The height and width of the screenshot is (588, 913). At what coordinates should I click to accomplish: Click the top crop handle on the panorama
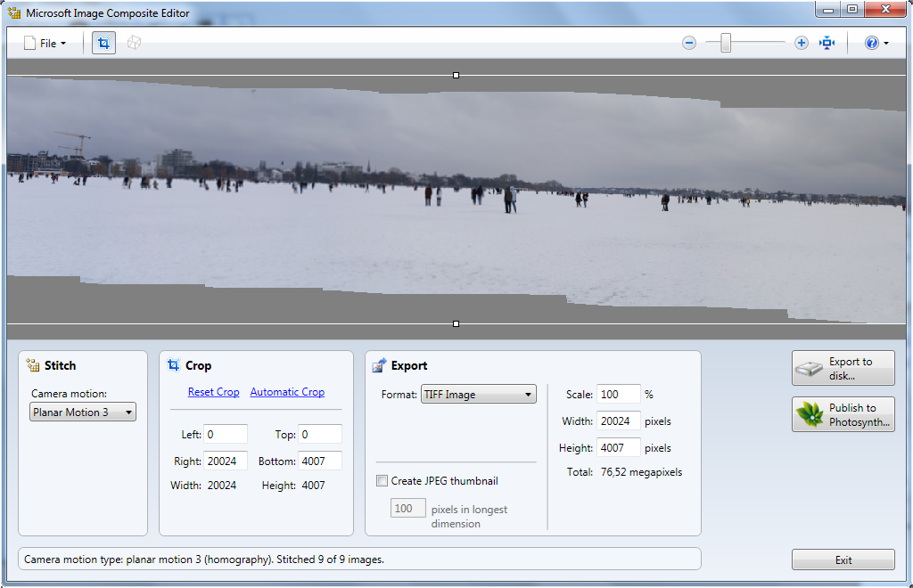coord(456,76)
